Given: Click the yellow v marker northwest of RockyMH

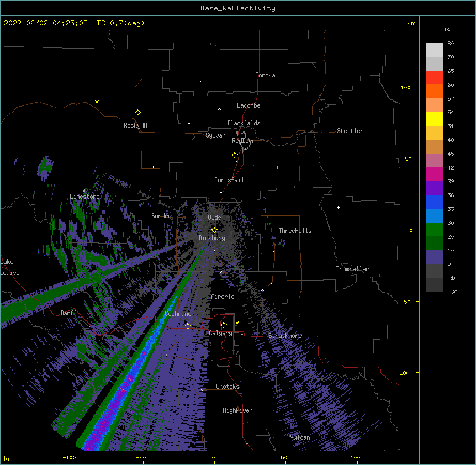Looking at the screenshot, I should 97,102.
